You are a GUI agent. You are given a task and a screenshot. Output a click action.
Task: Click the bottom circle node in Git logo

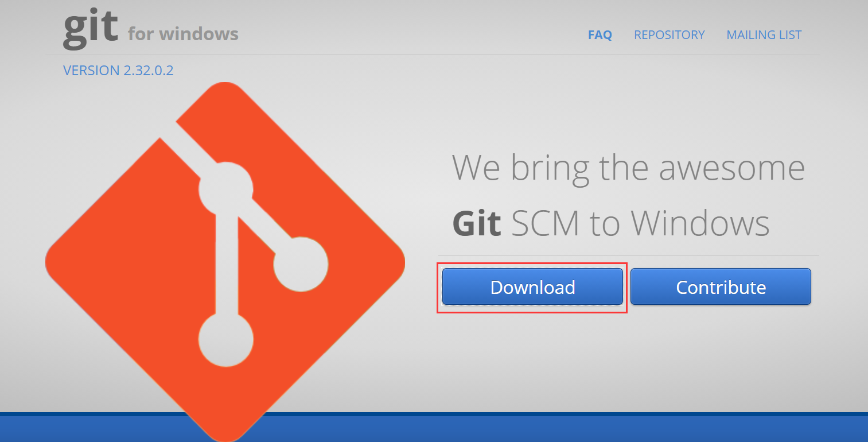point(225,340)
